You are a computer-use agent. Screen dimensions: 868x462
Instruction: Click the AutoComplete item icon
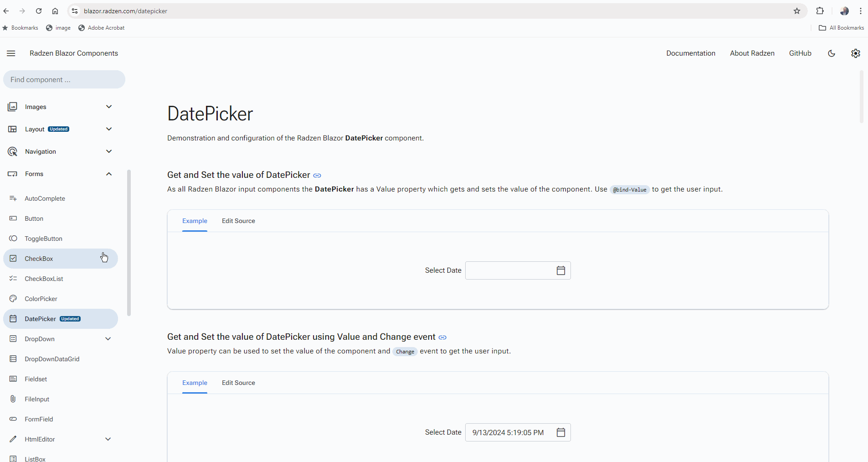[13, 198]
